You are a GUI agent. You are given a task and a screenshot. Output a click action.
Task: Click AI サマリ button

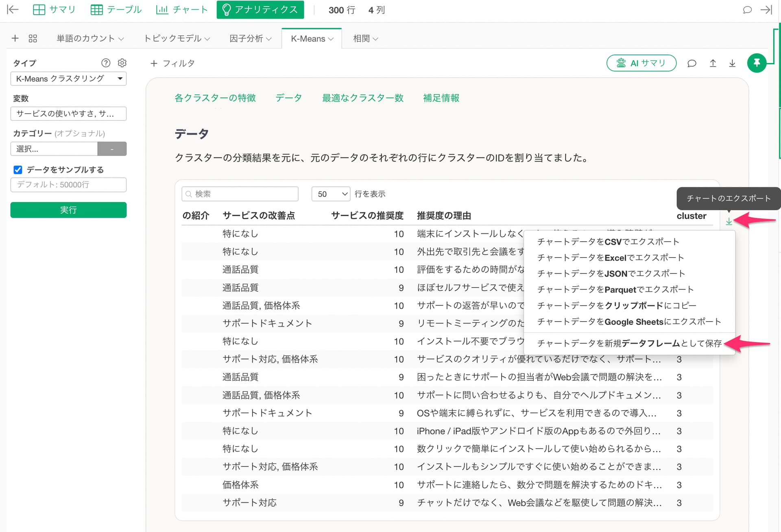click(641, 63)
